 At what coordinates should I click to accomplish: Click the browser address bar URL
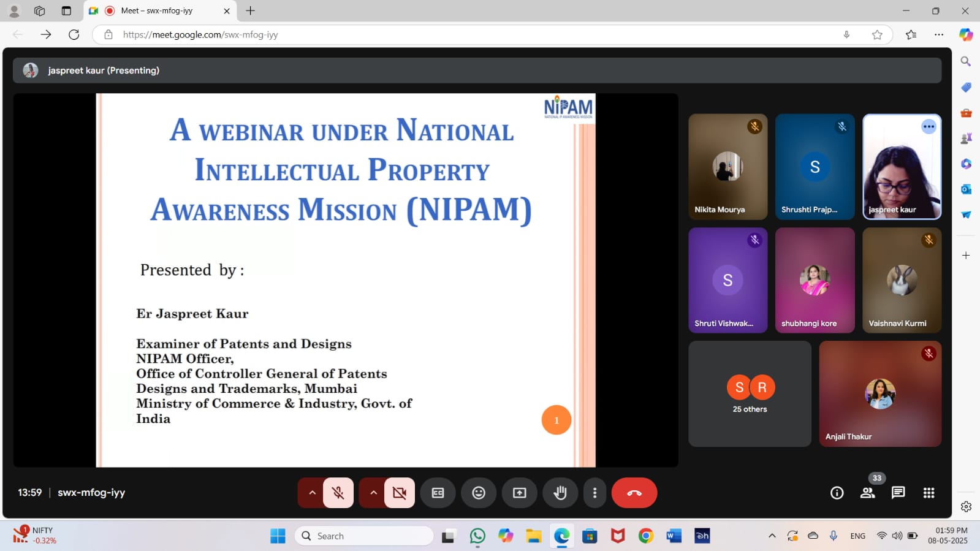point(200,35)
